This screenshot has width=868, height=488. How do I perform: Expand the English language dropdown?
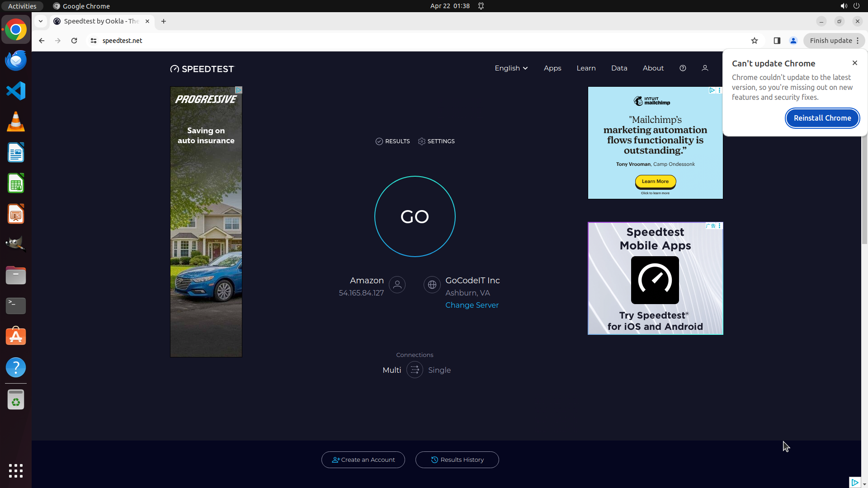(511, 68)
